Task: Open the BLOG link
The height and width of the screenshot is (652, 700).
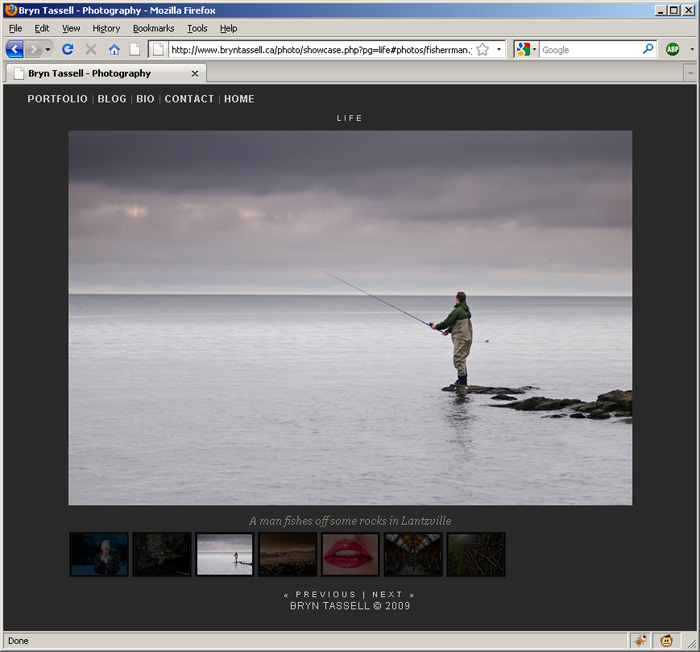Action: [112, 99]
